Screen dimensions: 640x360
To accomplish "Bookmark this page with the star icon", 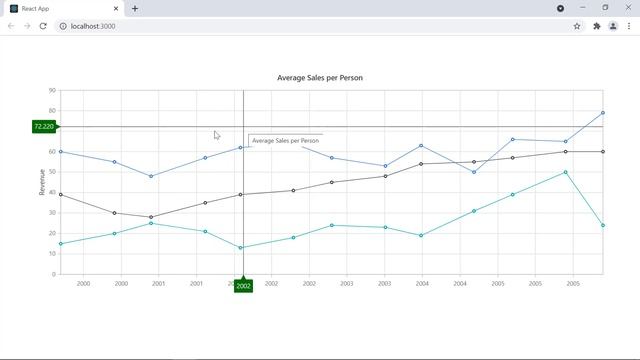I will pyautogui.click(x=577, y=26).
